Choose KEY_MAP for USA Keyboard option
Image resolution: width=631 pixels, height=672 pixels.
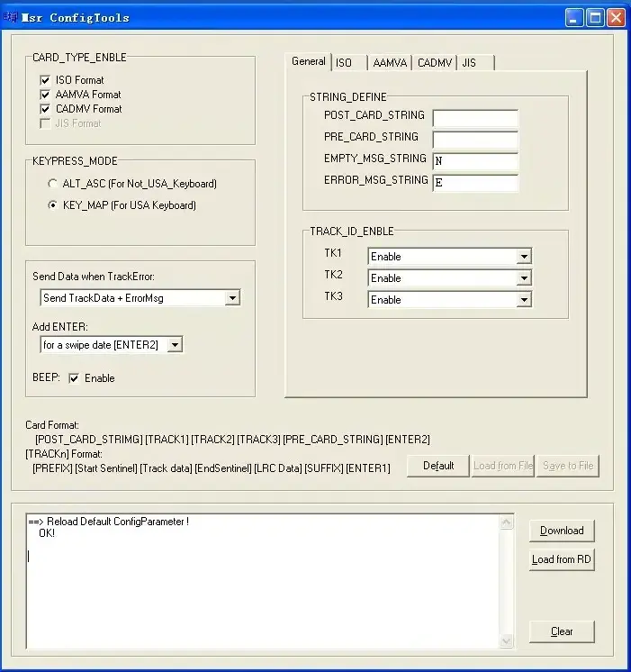[x=53, y=205]
